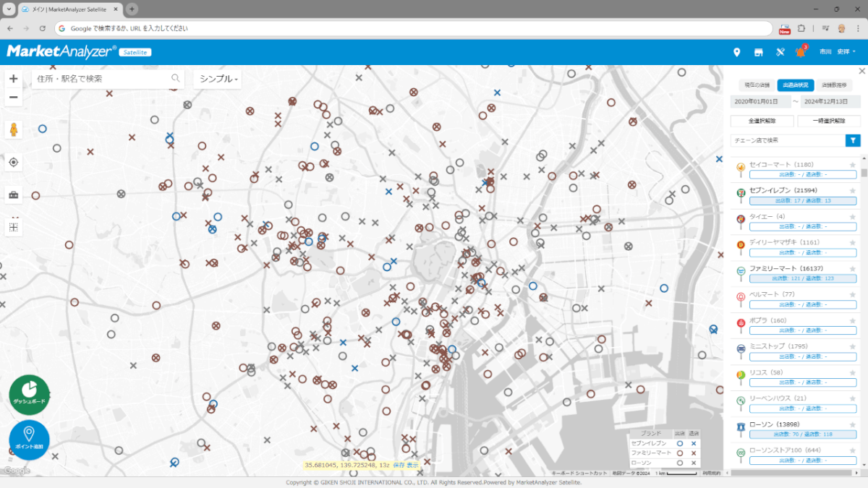This screenshot has width=868, height=488.
Task: Star the デイリーヤマザキ chain
Action: pyautogui.click(x=853, y=244)
